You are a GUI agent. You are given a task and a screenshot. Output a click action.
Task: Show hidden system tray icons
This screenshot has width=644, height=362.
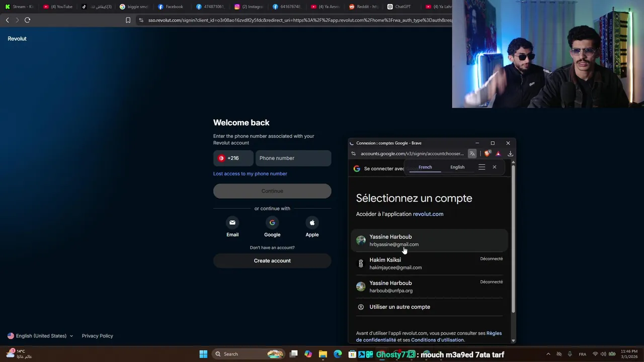548,354
